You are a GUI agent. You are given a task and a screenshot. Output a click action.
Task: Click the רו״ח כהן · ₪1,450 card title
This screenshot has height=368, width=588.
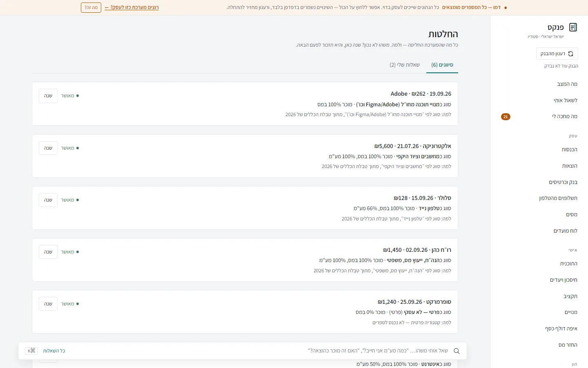[x=417, y=250]
